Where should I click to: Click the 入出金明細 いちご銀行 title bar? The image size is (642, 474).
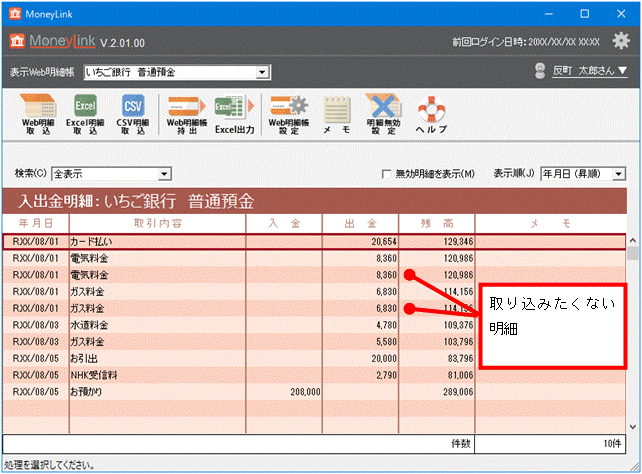pyautogui.click(x=314, y=201)
